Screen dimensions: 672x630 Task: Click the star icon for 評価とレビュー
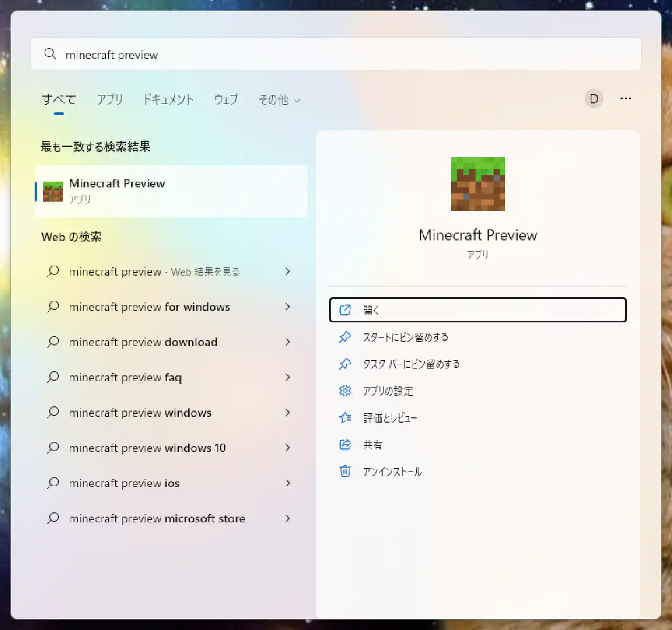pos(345,418)
